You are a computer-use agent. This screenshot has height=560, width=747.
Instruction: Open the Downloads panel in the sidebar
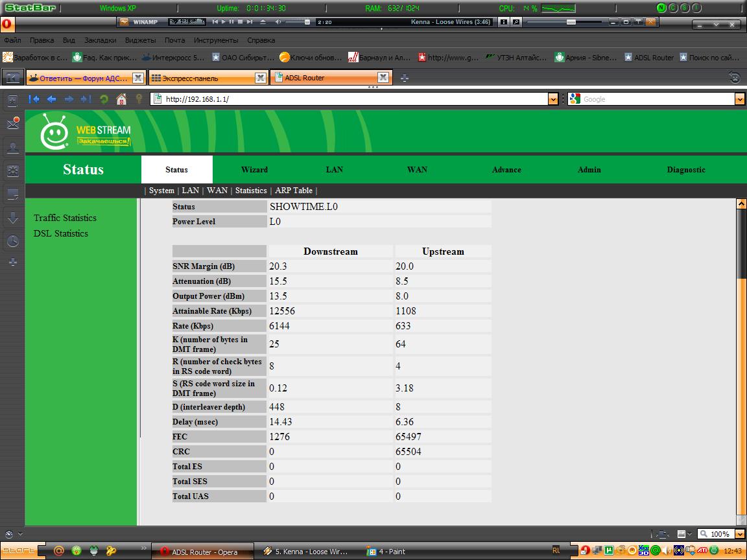(x=12, y=218)
